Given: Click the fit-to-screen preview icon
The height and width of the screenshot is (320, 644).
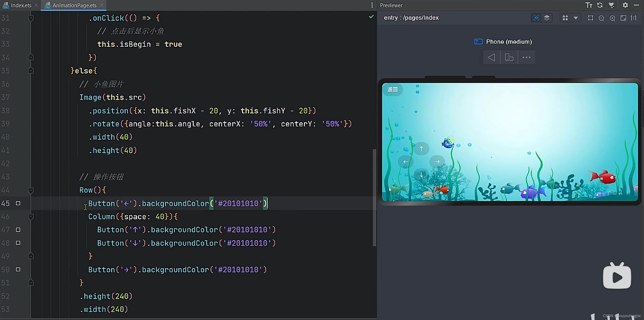Looking at the screenshot, I should [623, 18].
